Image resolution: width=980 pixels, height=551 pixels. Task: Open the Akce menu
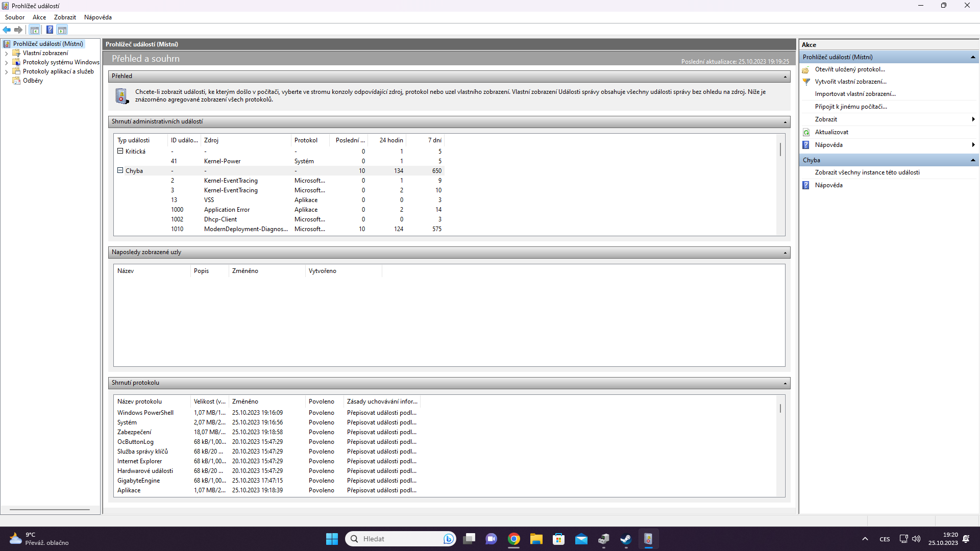pyautogui.click(x=39, y=17)
